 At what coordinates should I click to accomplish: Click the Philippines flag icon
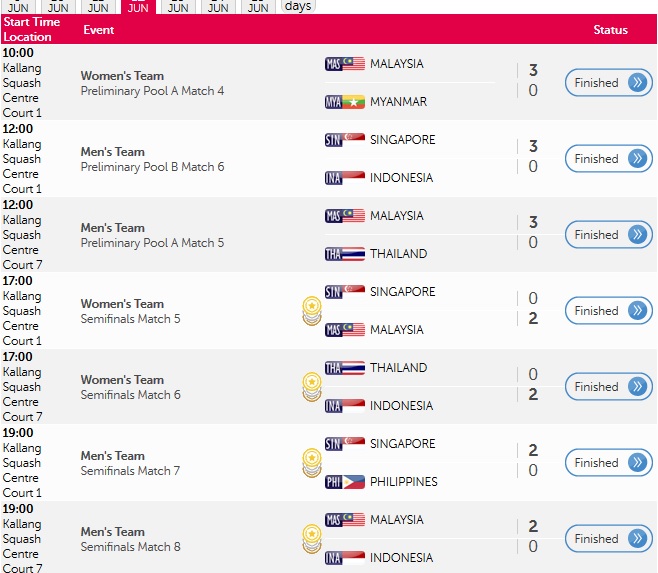pyautogui.click(x=345, y=482)
